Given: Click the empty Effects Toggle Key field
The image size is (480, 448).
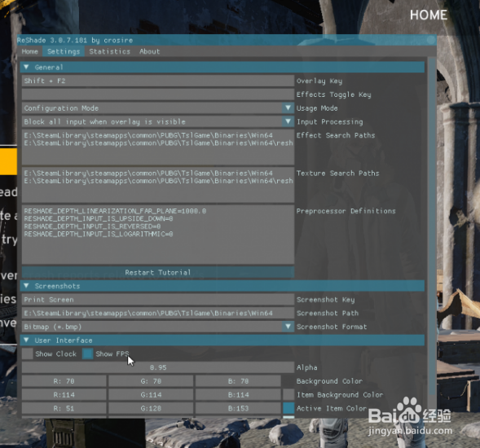Looking at the screenshot, I should [x=158, y=94].
